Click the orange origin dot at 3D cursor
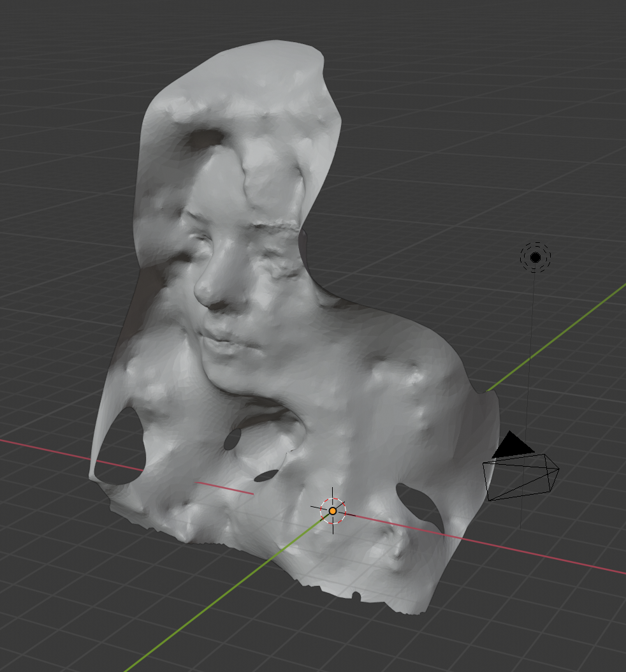This screenshot has width=626, height=672. coord(333,511)
